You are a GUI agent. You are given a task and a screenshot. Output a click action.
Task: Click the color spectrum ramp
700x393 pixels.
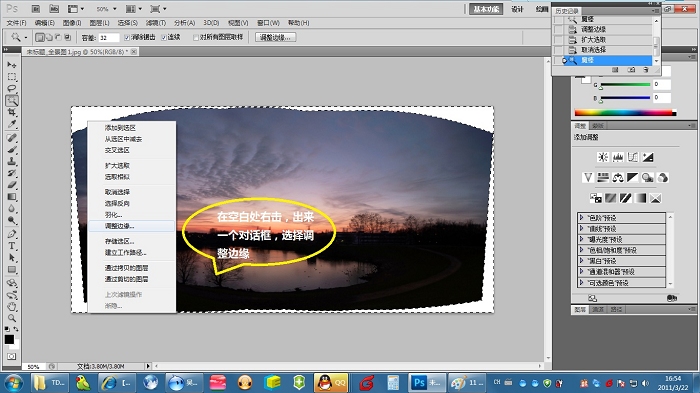(625, 113)
